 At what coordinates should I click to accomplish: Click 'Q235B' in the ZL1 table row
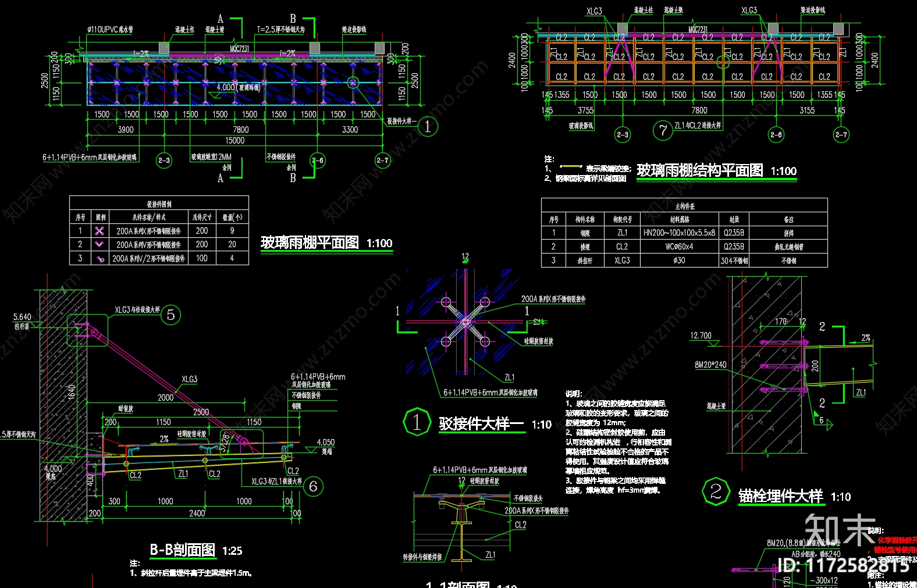tap(734, 233)
